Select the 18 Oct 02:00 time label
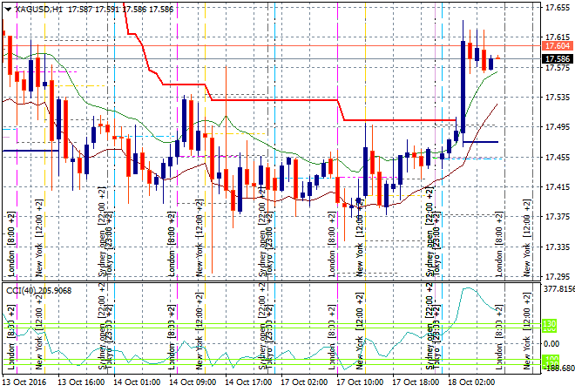 click(x=473, y=382)
